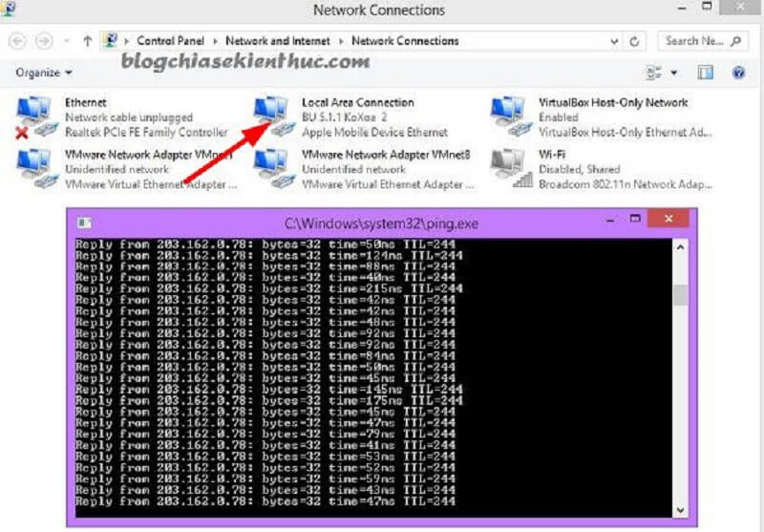Click ping.exe scrollbar up arrow
The height and width of the screenshot is (532, 764).
pyautogui.click(x=680, y=248)
